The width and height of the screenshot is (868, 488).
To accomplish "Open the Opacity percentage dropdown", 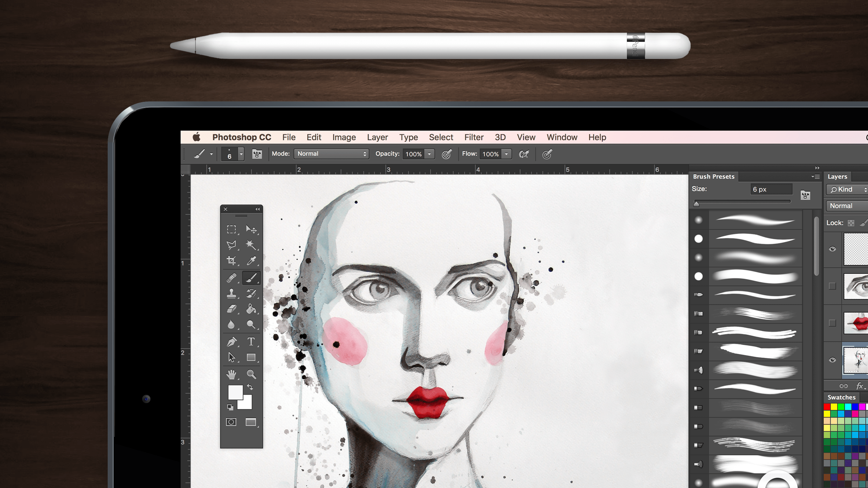I will pyautogui.click(x=429, y=154).
